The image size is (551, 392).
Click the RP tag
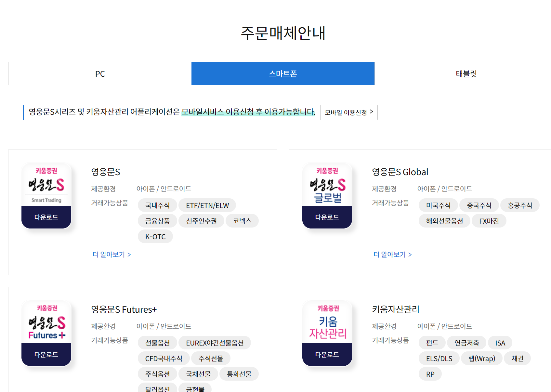430,374
